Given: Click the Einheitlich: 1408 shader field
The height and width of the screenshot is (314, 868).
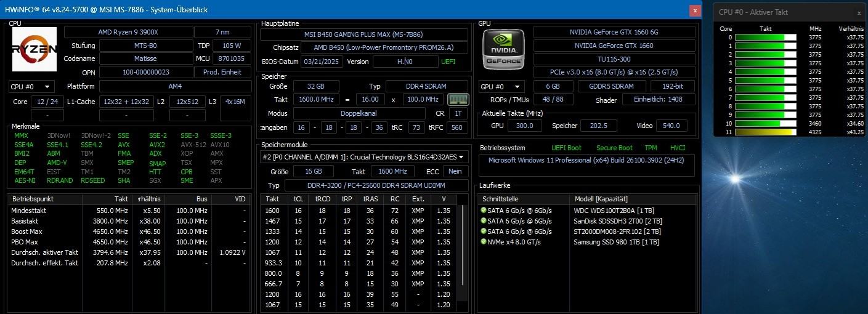Looking at the screenshot, I should point(659,100).
